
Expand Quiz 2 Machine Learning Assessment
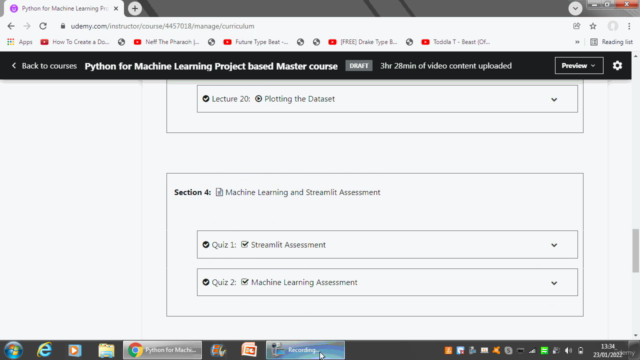(x=554, y=283)
